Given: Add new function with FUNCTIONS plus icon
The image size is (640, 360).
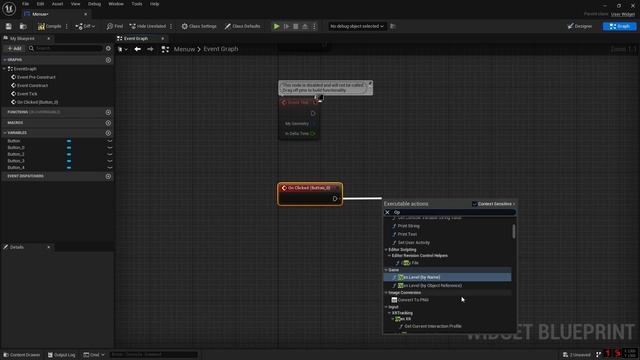Looking at the screenshot, I should (108, 112).
